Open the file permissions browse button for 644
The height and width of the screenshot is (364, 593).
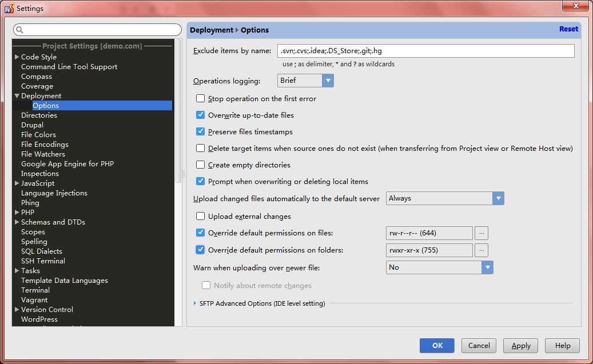click(x=481, y=233)
